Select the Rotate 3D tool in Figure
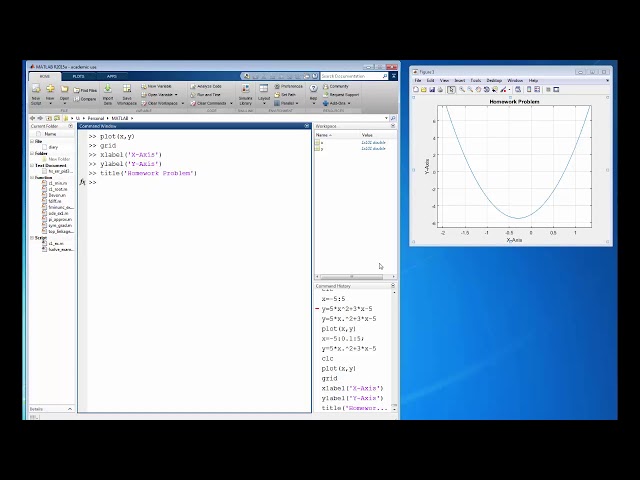Screen dimensions: 640x480 486,89
